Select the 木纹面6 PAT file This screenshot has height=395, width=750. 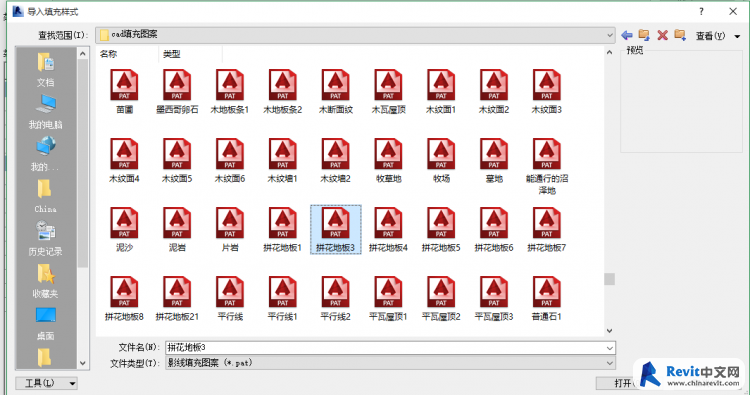(x=230, y=160)
